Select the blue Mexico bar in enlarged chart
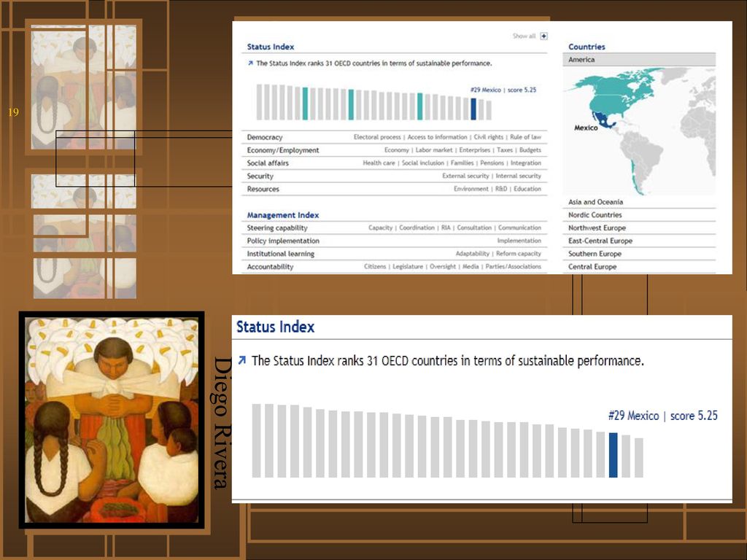The width and height of the screenshot is (747, 560). [x=613, y=455]
